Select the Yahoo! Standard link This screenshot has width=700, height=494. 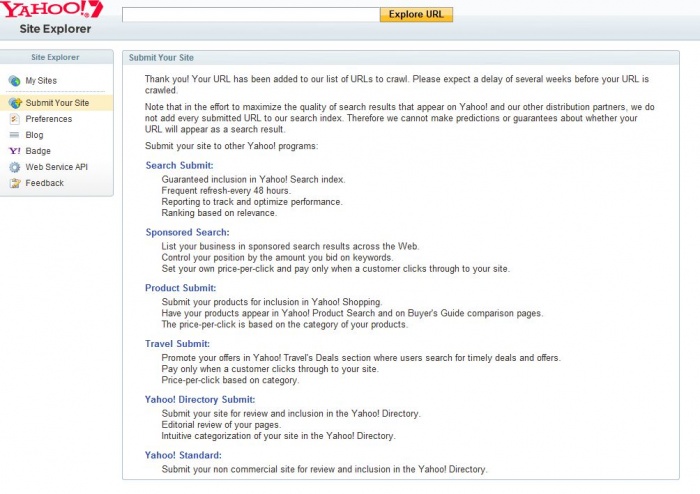click(x=183, y=455)
